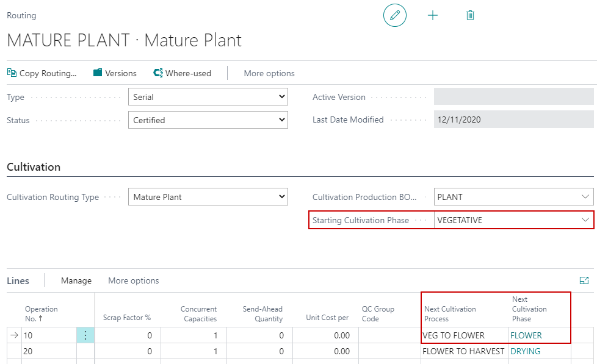This screenshot has height=364, width=597.
Task: Click the Copy Routing icon
Action: [x=12, y=73]
